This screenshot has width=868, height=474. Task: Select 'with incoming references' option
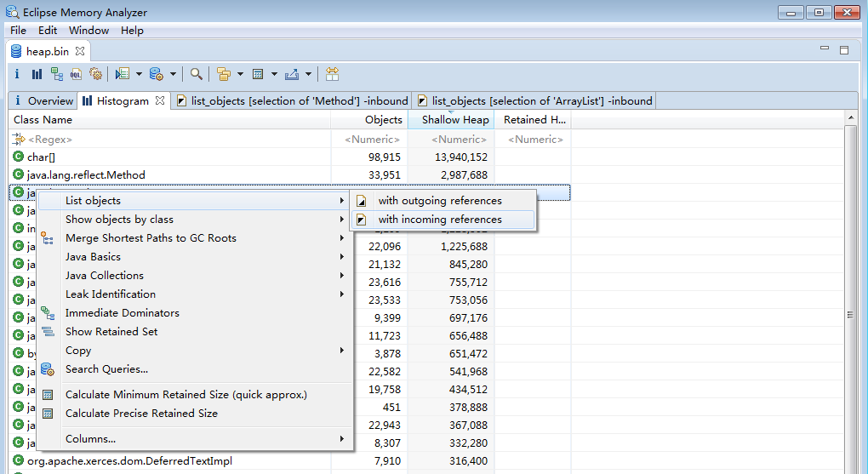(x=440, y=220)
